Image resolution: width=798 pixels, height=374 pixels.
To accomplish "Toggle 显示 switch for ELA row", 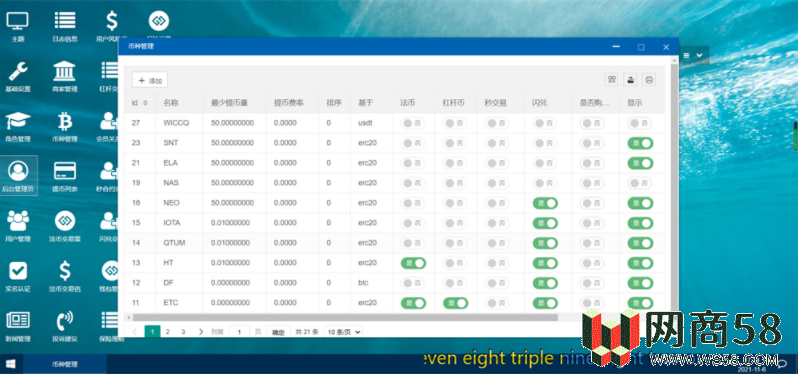I will tap(640, 163).
